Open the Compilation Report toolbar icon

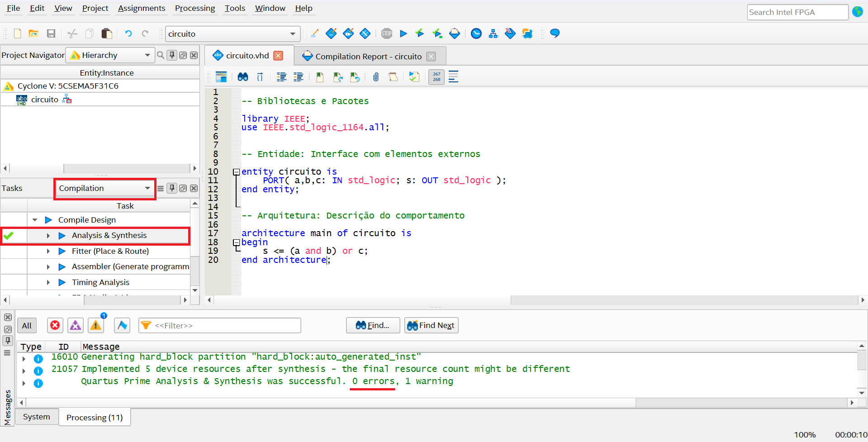click(x=455, y=33)
